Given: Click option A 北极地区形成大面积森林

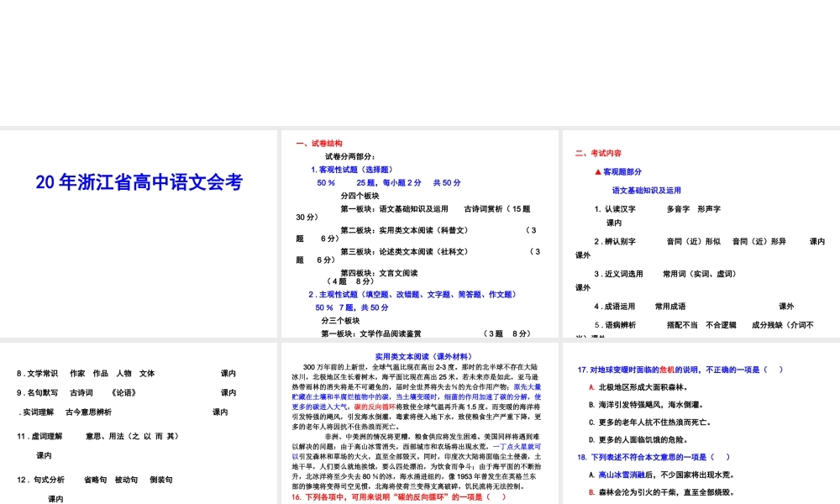Looking at the screenshot, I should tap(638, 386).
